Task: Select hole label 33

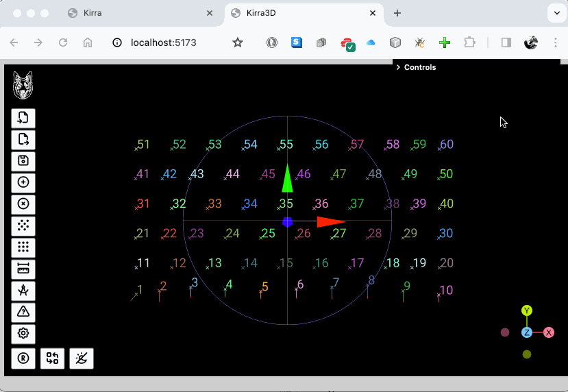Action: [214, 204]
